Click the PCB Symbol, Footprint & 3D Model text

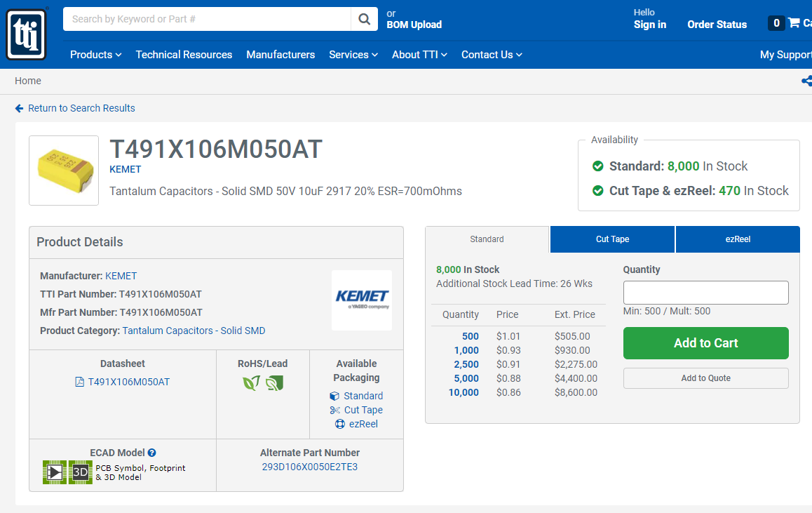[x=140, y=472]
